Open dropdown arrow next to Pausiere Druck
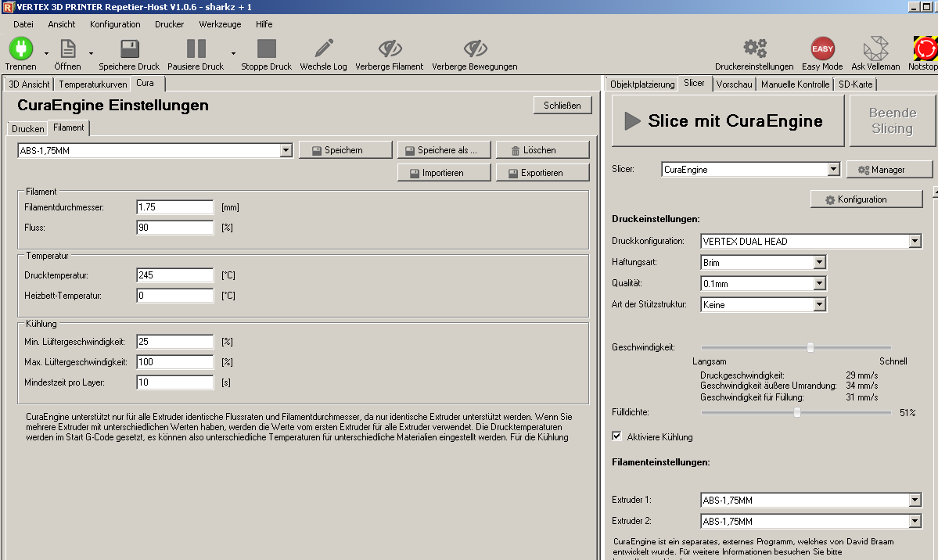The height and width of the screenshot is (560, 938). [x=233, y=53]
